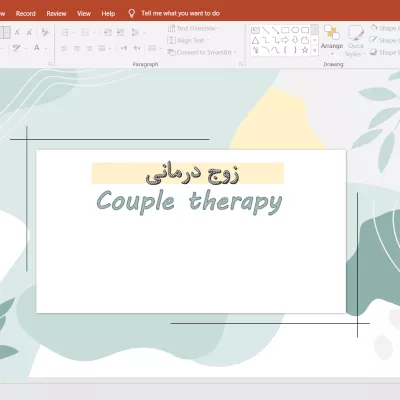The height and width of the screenshot is (400, 400).
Task: Increase font size with the larger A icon
Action: point(17,32)
